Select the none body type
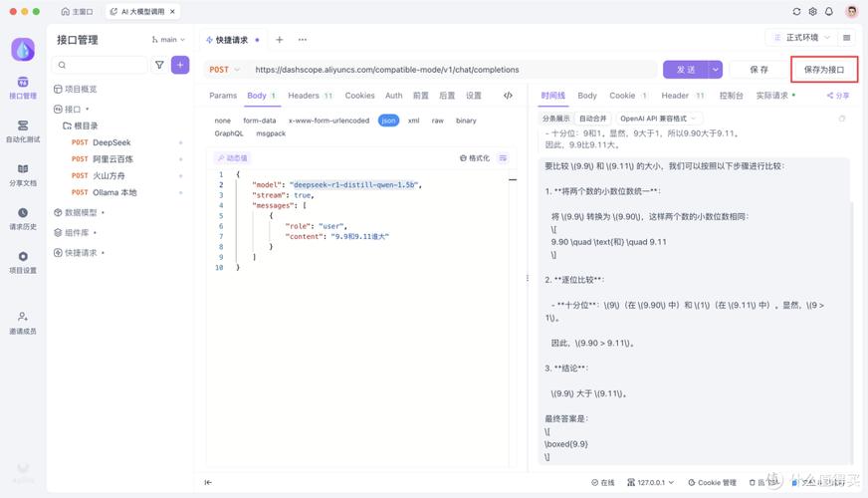The image size is (868, 498). coord(223,121)
